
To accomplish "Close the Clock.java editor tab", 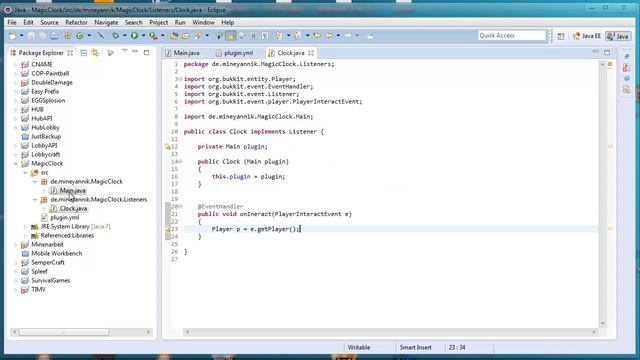I will pyautogui.click(x=311, y=53).
